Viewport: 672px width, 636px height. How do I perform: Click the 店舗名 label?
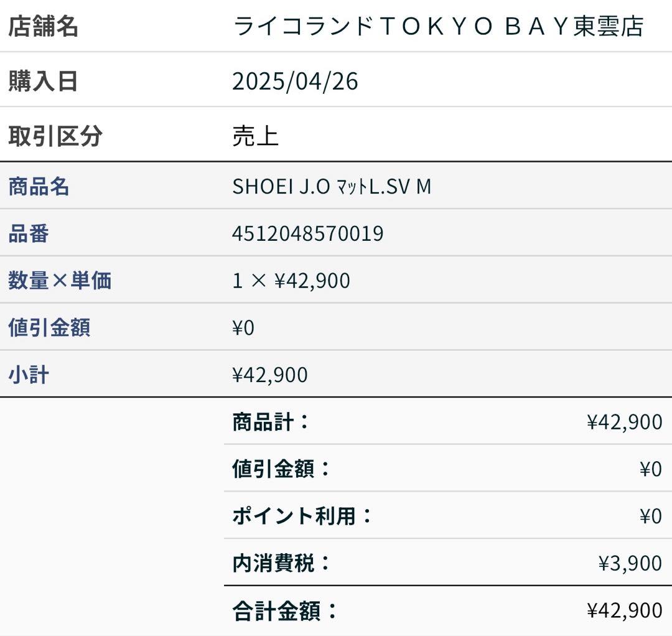(43, 27)
